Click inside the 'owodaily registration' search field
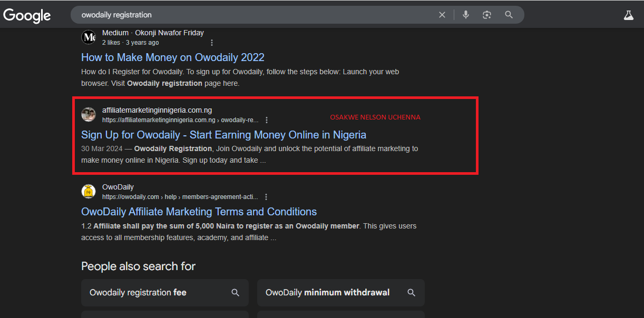 253,15
